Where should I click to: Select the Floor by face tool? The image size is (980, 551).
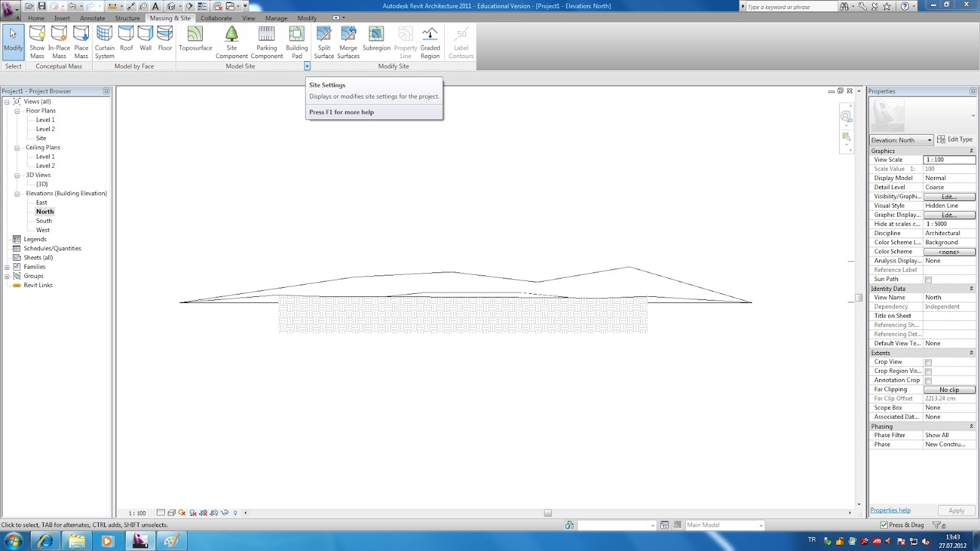165,39
